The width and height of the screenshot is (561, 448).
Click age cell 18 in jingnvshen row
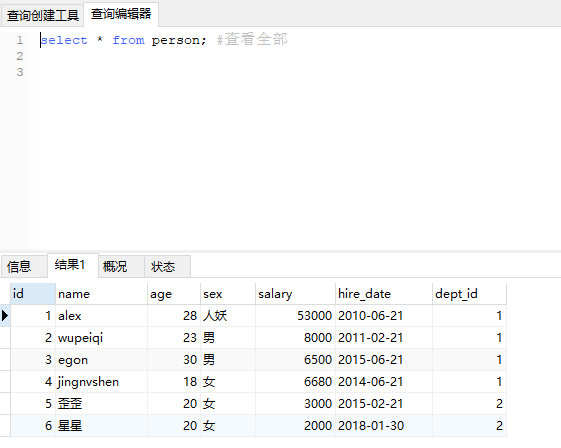point(174,381)
